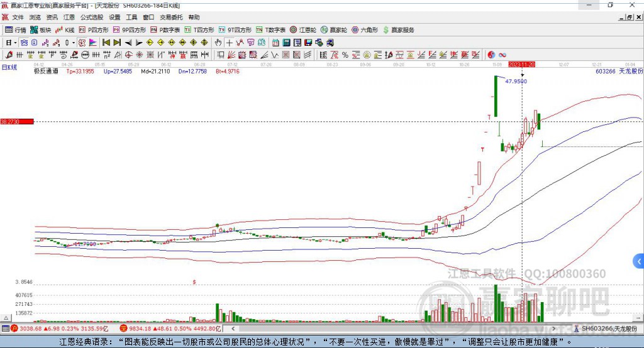Open the 六角形 tool
This screenshot has height=348, width=644.
[x=365, y=30]
